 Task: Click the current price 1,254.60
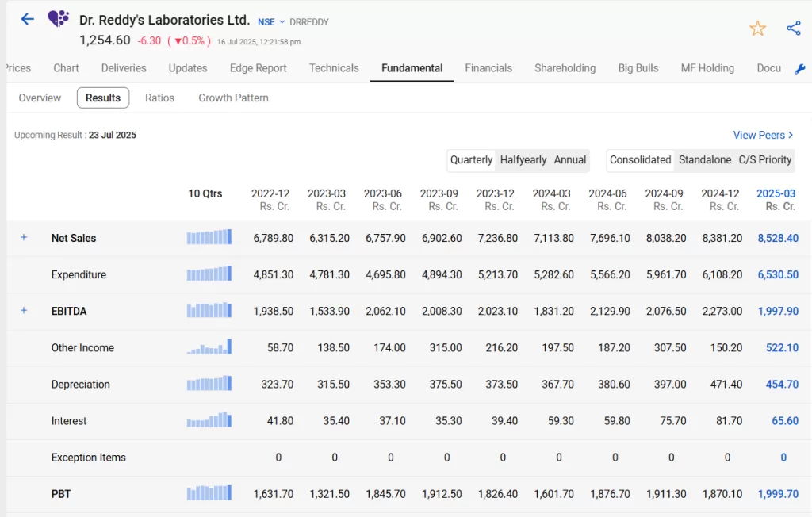tap(105, 40)
